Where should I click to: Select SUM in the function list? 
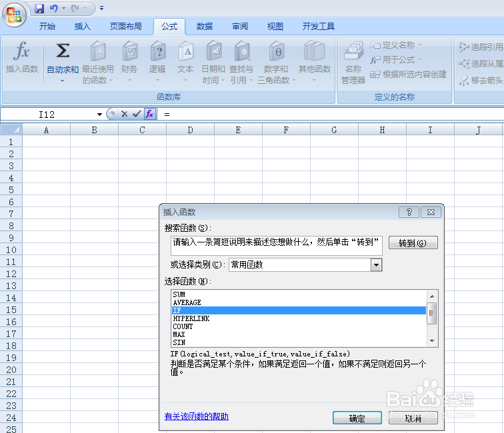pos(299,294)
